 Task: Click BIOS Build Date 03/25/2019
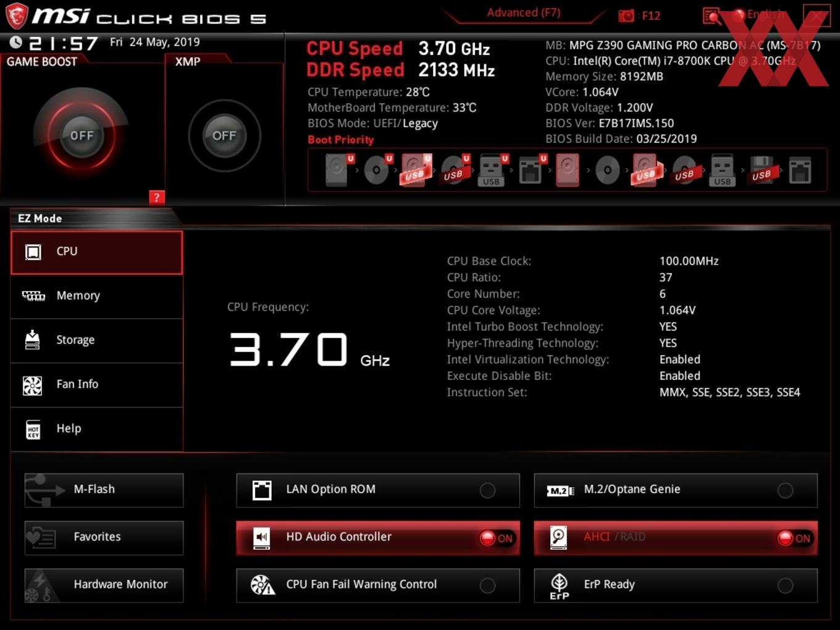621,139
